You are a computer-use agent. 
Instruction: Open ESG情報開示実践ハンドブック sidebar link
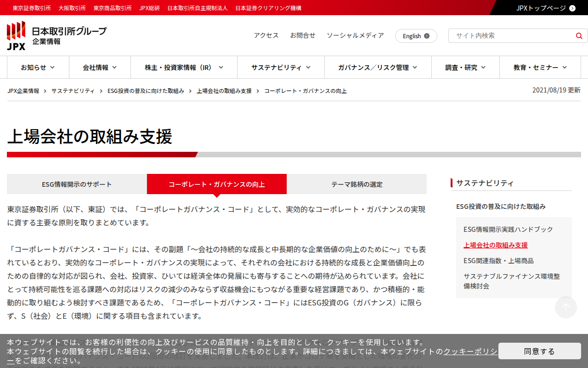point(509,229)
